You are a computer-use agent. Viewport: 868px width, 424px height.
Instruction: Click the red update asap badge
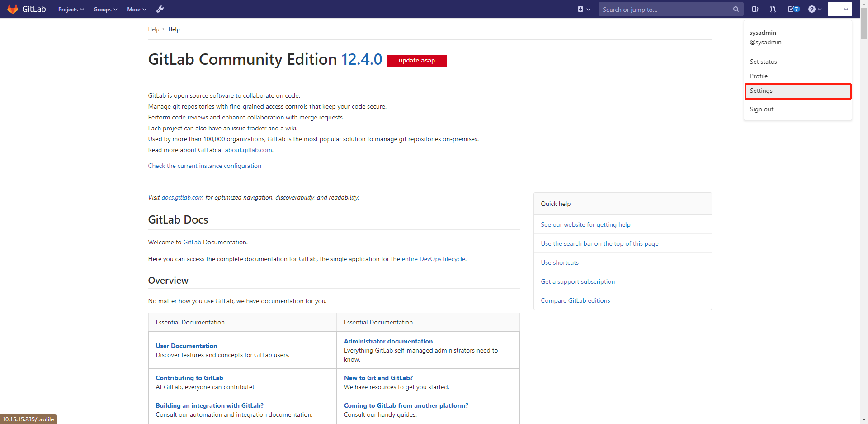(416, 61)
